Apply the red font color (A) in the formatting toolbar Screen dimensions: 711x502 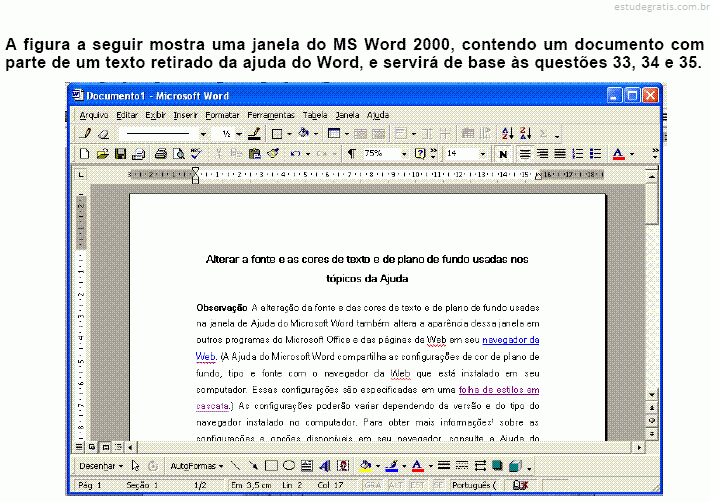(x=618, y=154)
